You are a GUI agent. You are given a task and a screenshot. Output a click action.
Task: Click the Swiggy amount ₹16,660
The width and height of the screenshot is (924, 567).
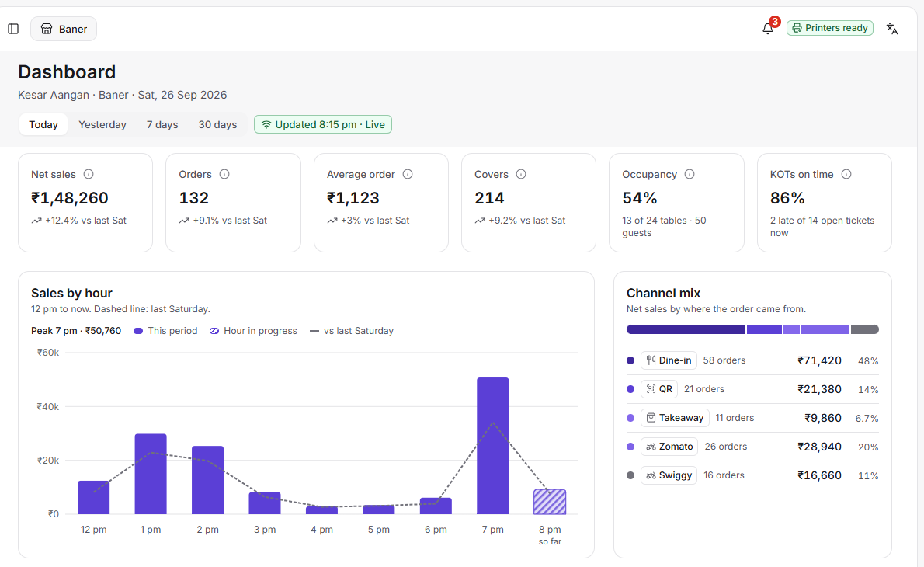pyautogui.click(x=819, y=475)
